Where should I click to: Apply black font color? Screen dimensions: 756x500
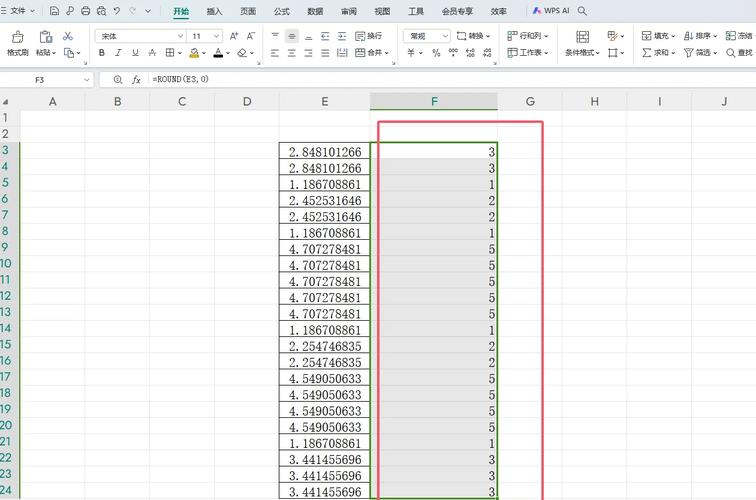pos(218,53)
